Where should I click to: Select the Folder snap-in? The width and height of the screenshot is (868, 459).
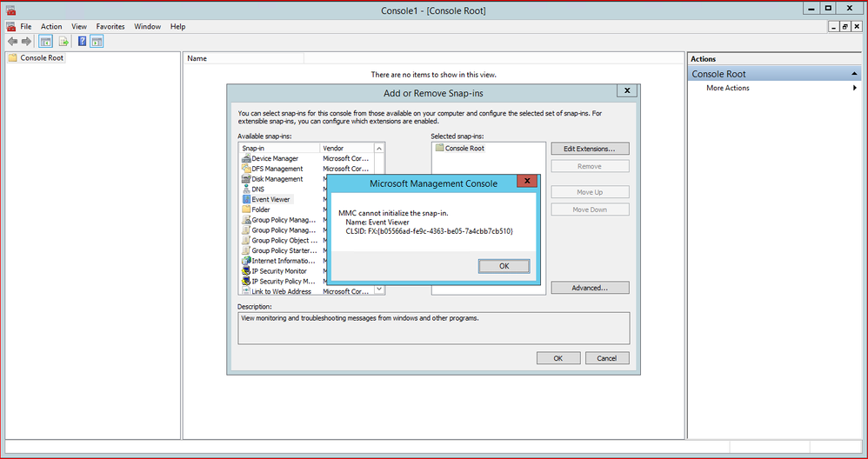(261, 210)
